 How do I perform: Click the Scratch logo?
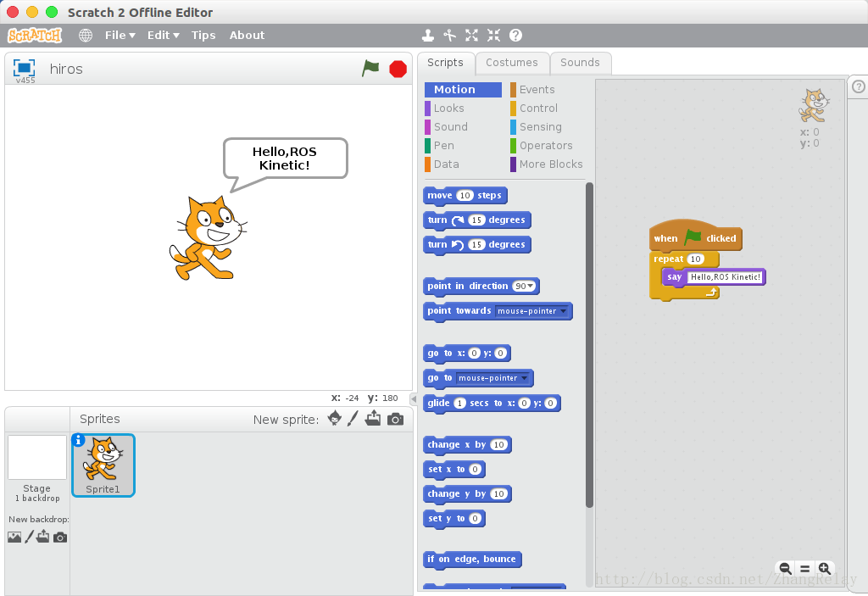35,36
